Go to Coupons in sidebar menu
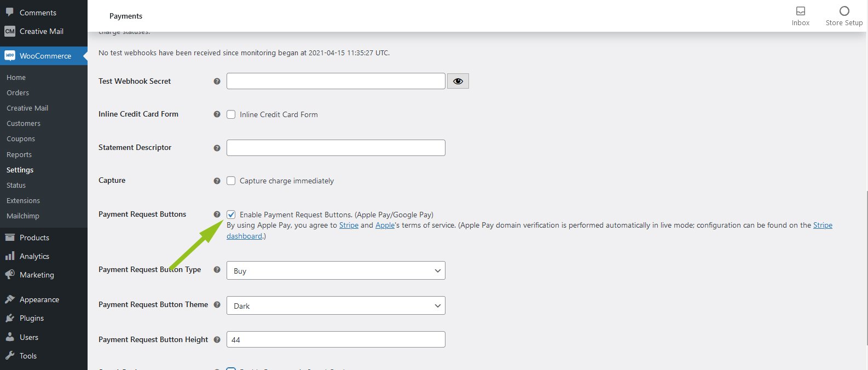This screenshot has height=370, width=868. (21, 138)
